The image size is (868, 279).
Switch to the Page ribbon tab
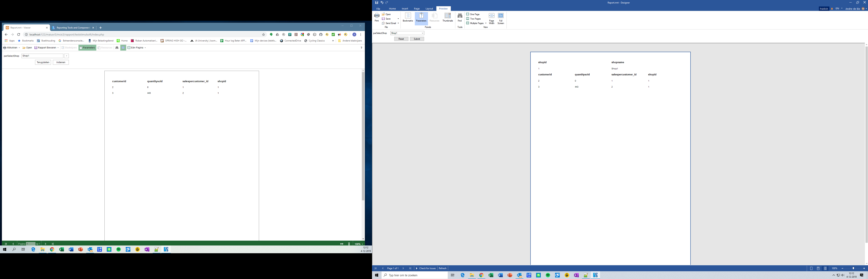click(417, 9)
